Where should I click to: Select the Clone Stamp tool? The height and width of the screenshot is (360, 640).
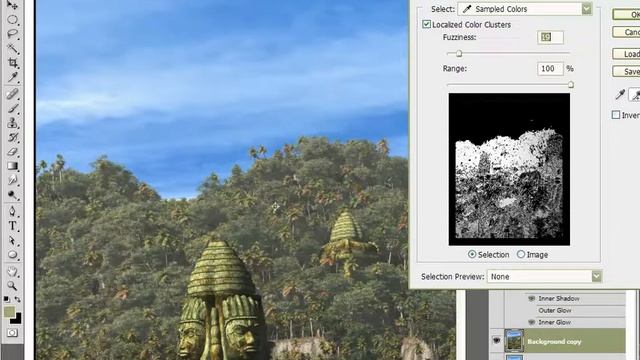click(12, 123)
